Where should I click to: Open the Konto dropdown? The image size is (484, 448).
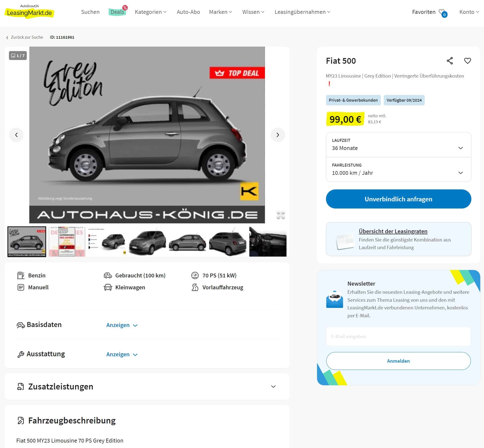pyautogui.click(x=469, y=12)
